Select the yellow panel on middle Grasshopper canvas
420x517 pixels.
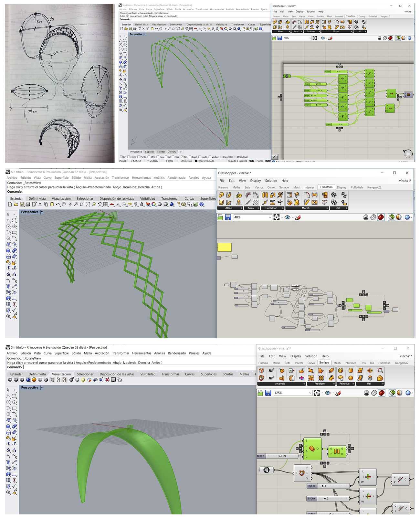click(225, 247)
